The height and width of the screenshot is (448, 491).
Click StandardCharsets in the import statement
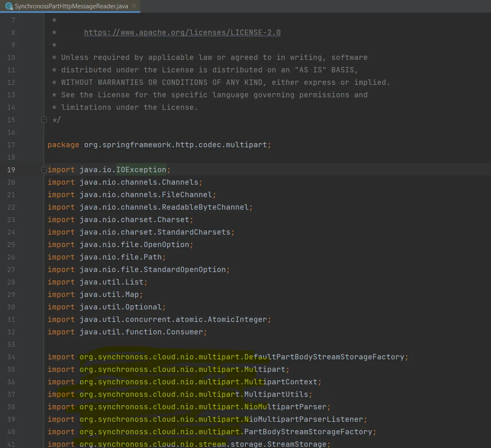coord(194,232)
